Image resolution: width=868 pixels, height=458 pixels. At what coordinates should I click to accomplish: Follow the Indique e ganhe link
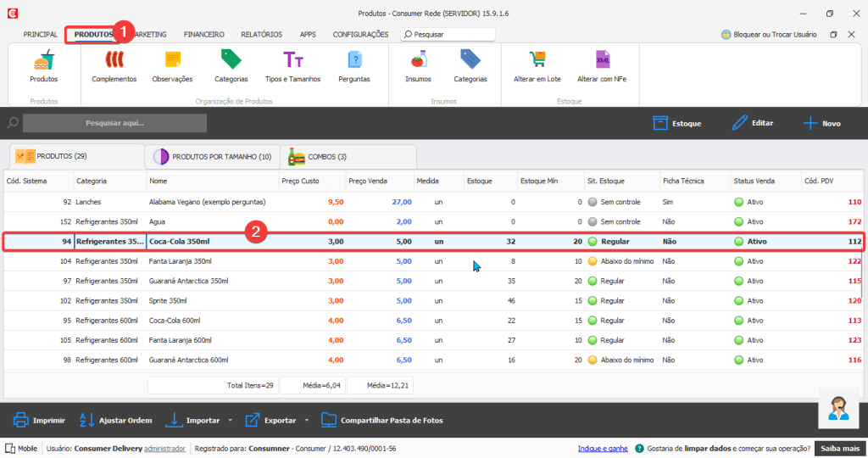click(603, 449)
